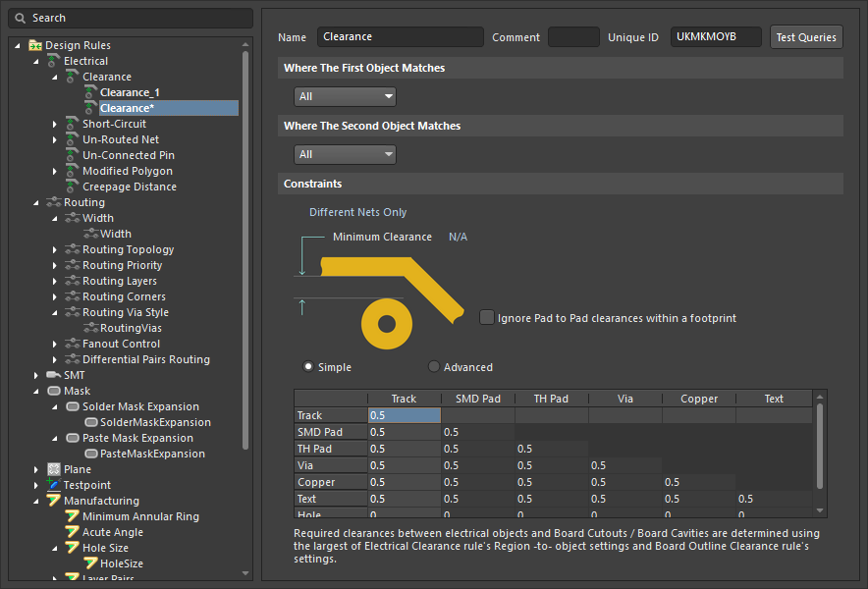Image resolution: width=868 pixels, height=589 pixels.
Task: Click the Mask category icon
Action: pos(54,391)
